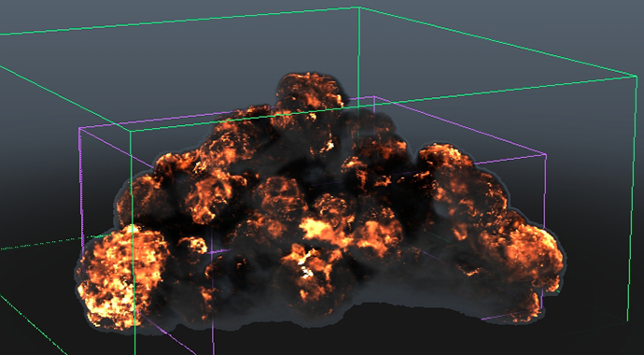Pick the green box's front top corner vertex

(x=131, y=132)
